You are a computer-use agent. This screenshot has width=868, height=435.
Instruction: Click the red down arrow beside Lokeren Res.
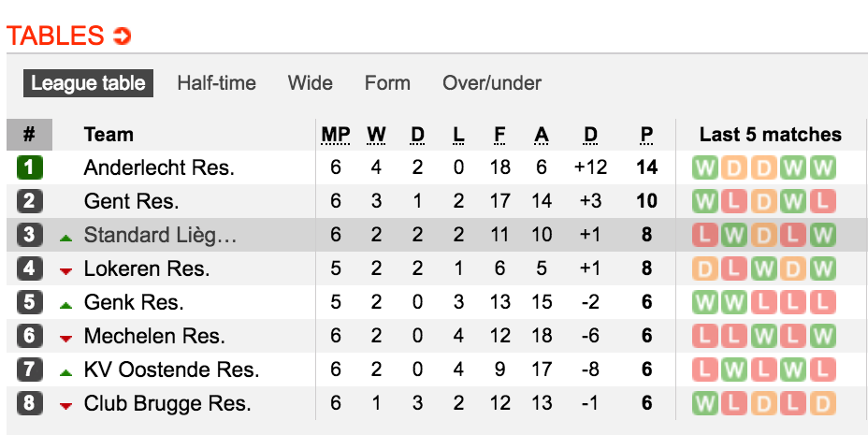pos(65,271)
